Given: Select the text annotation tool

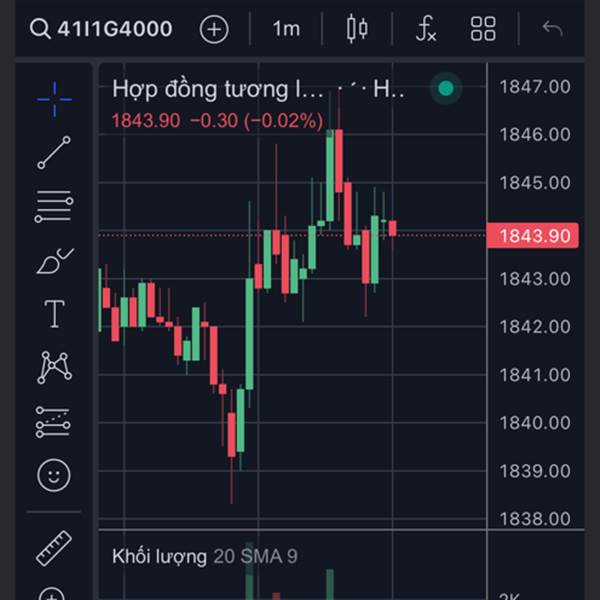Looking at the screenshot, I should coord(54,315).
